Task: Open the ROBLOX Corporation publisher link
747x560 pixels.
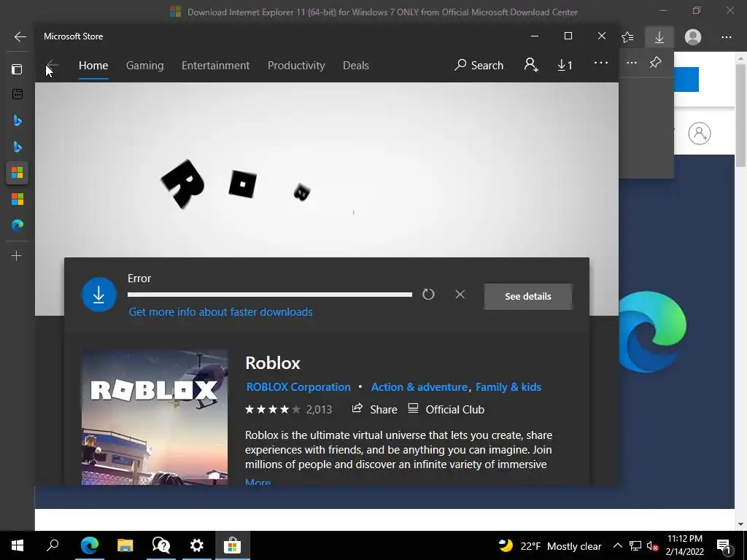Action: pos(298,386)
